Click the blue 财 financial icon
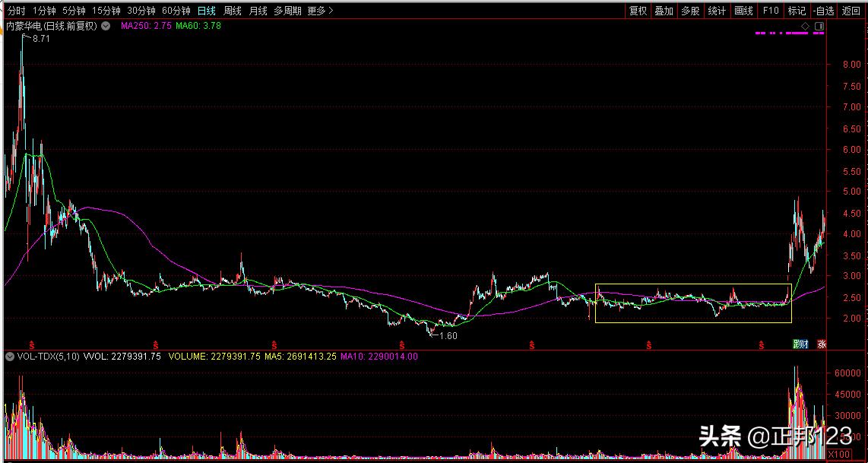 [x=803, y=344]
